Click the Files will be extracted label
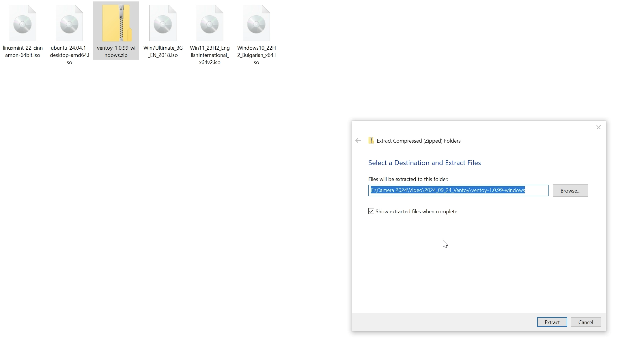 coord(408,179)
